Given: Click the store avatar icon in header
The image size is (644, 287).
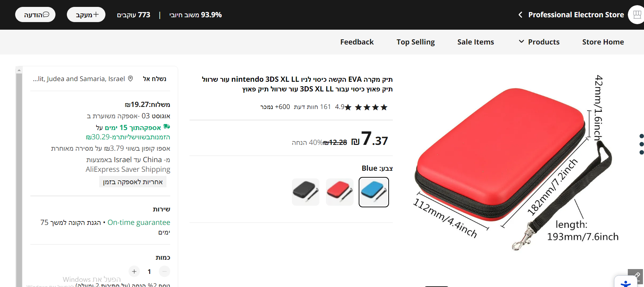Looking at the screenshot, I should tap(636, 15).
